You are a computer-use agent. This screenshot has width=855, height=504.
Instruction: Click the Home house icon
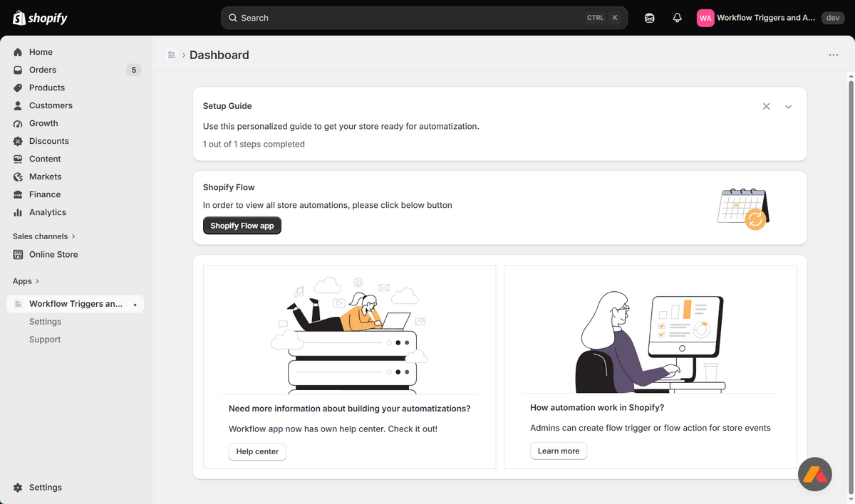click(x=18, y=52)
